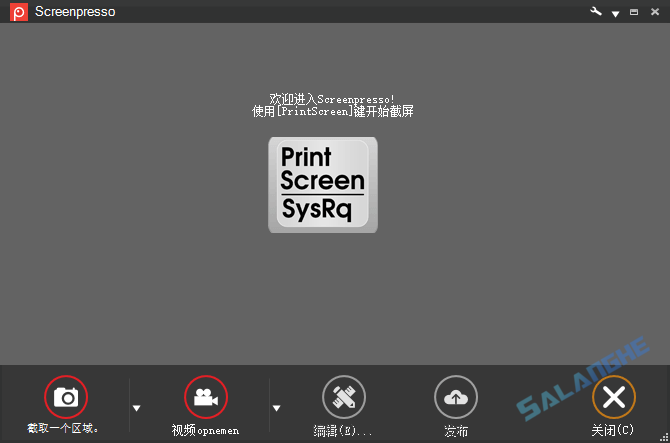Close the panel using orange X icon
The width and height of the screenshot is (670, 443).
click(x=614, y=397)
